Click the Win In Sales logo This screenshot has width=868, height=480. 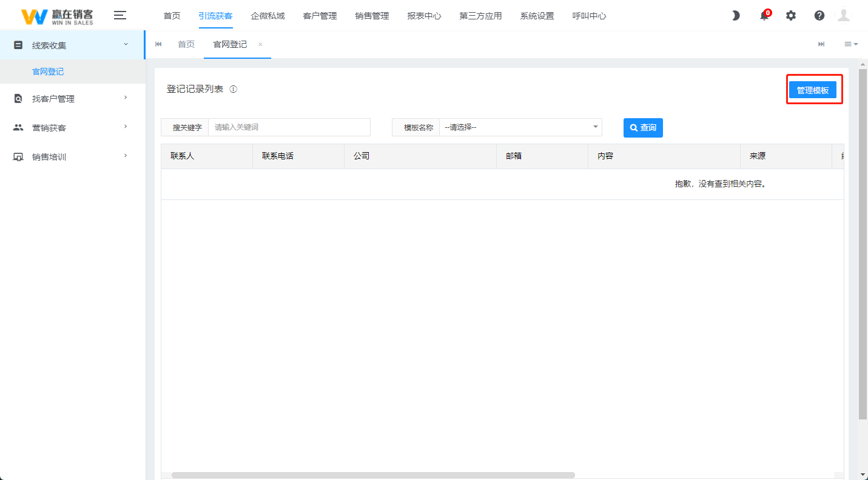[x=58, y=16]
